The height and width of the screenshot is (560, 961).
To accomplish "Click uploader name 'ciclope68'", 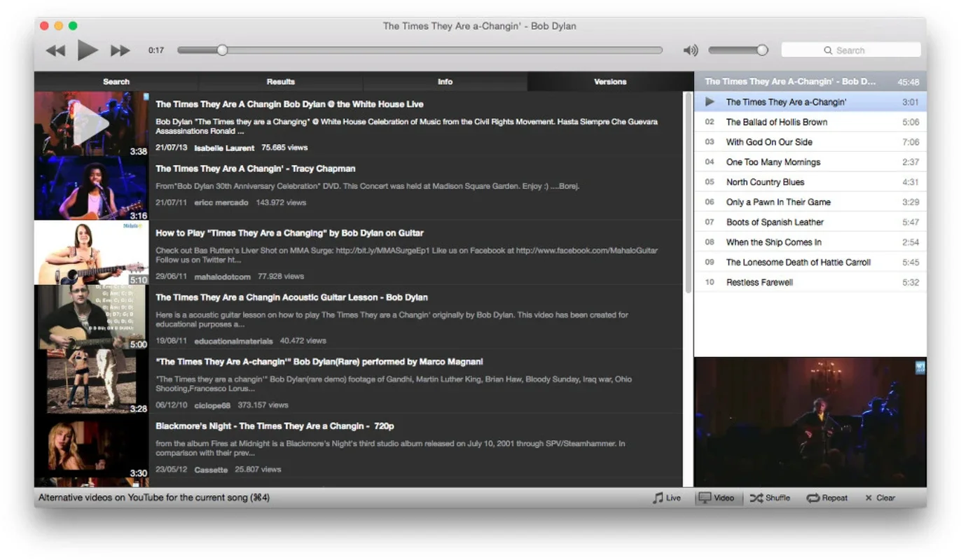I will (212, 405).
